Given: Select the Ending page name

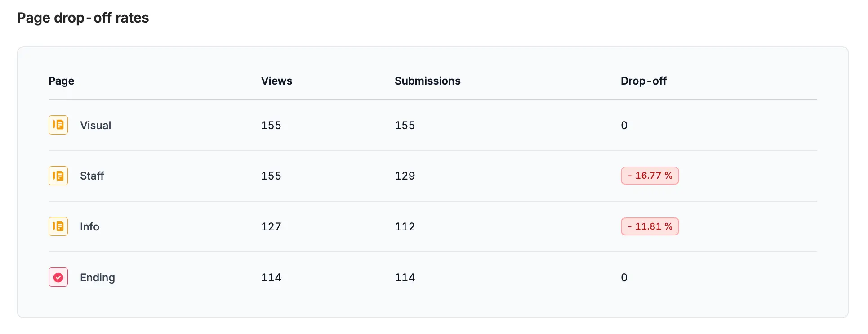Looking at the screenshot, I should coord(98,278).
